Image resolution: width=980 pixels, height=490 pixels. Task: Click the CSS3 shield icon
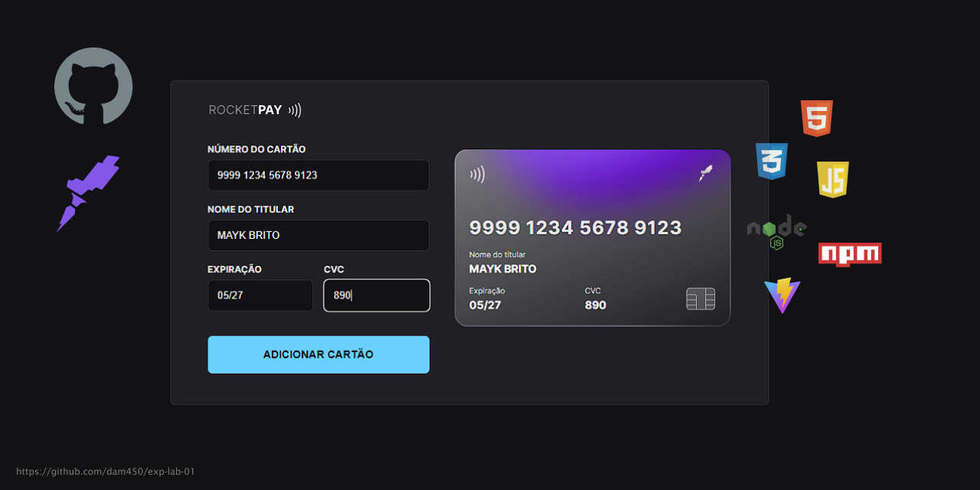point(772,161)
